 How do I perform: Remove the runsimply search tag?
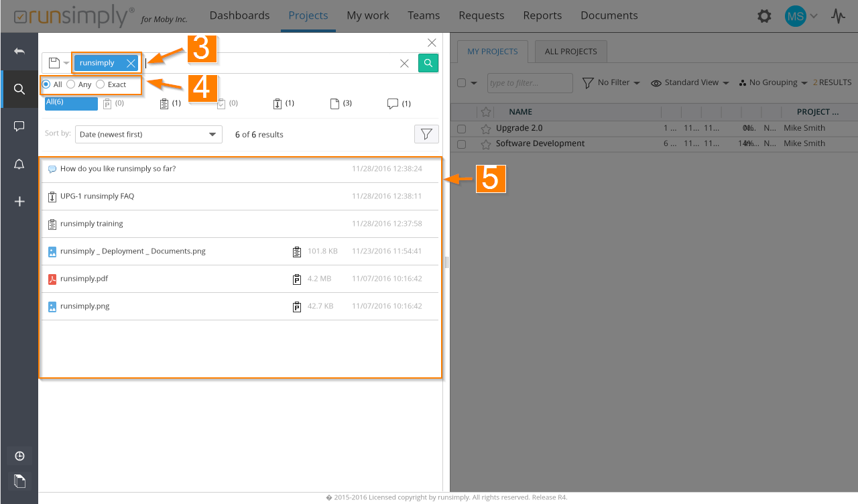(x=131, y=63)
